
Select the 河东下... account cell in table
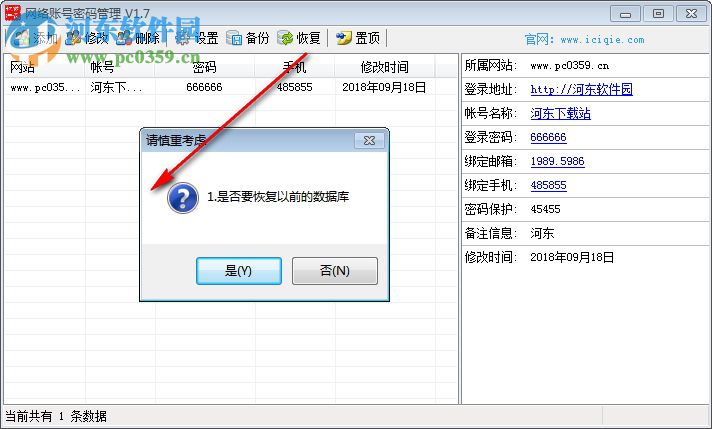click(x=116, y=87)
